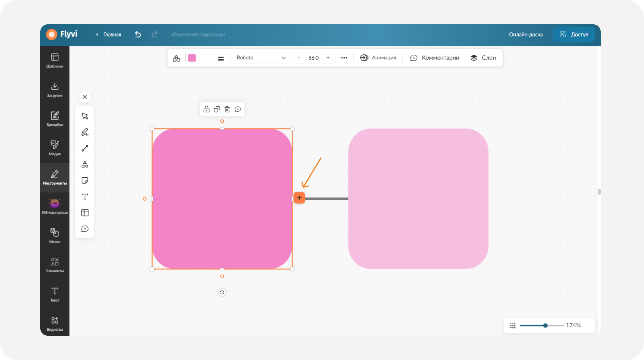
Task: Select the text T tool in floating panel
Action: coord(85,197)
